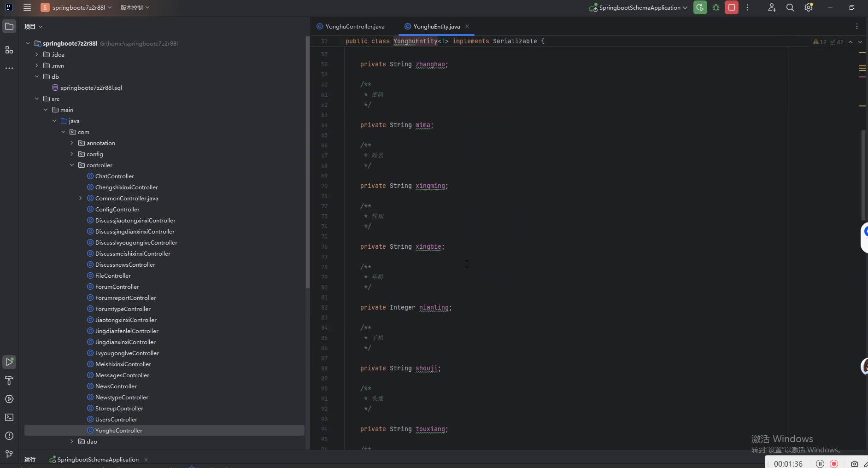Pause the screen recording timer
The image size is (868, 468).
820,464
